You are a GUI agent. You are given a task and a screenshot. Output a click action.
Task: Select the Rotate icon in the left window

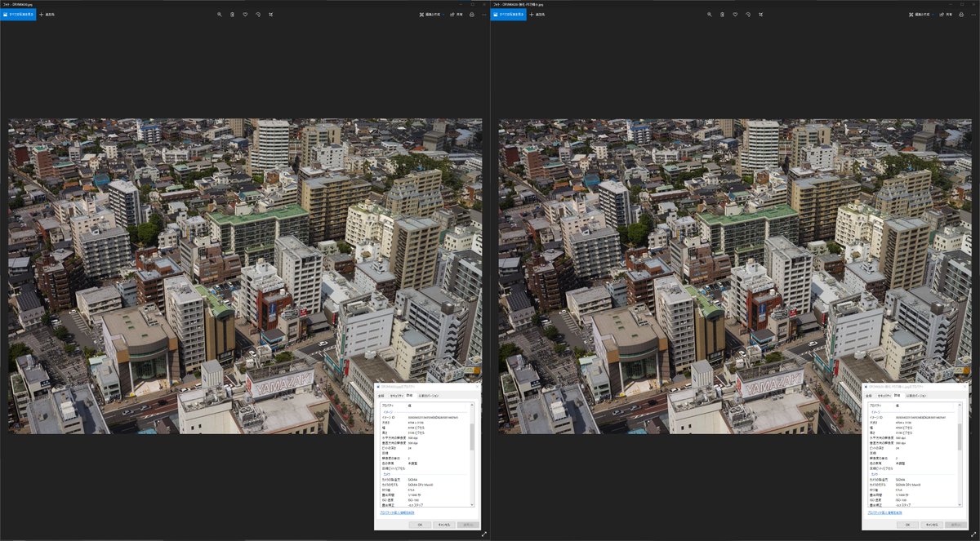pos(258,14)
